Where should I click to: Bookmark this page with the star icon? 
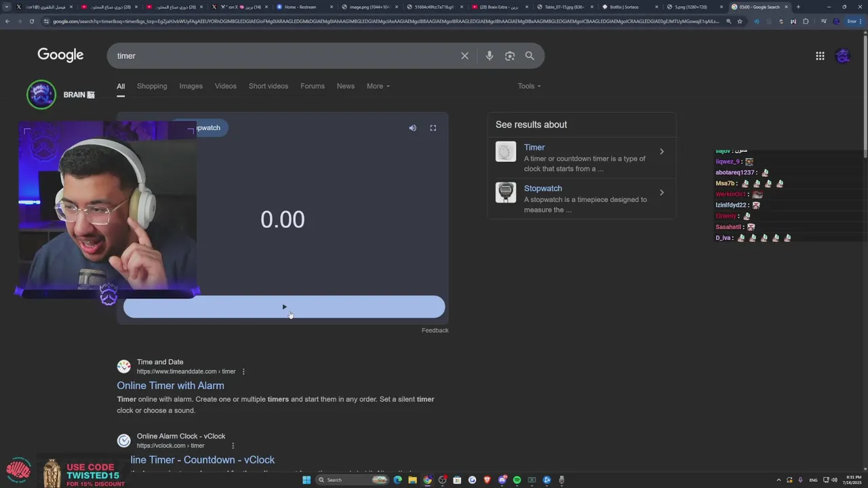(x=739, y=21)
